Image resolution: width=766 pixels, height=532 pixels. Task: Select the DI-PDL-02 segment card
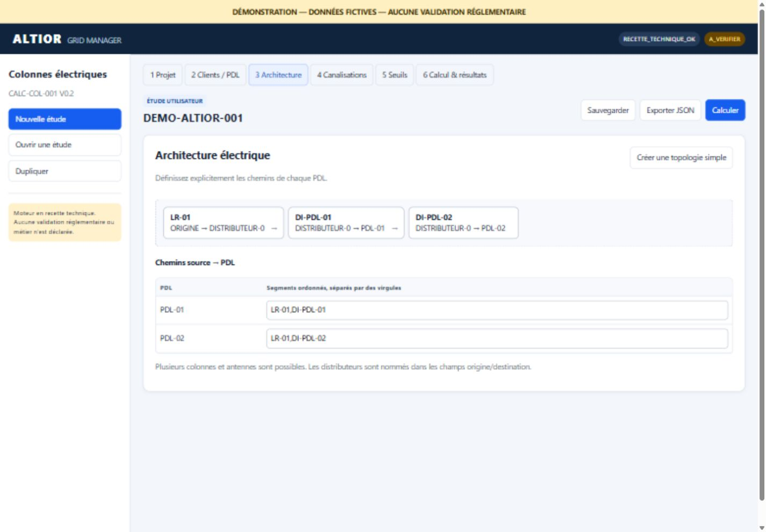(x=463, y=222)
